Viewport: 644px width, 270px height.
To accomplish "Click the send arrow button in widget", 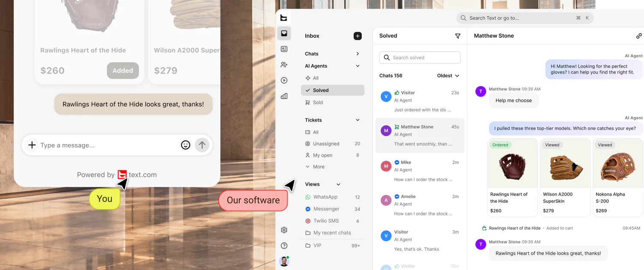I will pos(202,145).
